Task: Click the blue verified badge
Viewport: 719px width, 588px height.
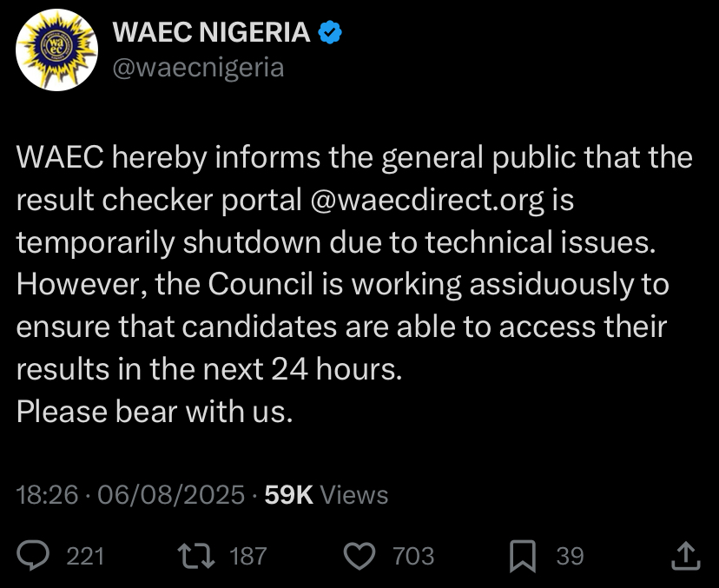Action: tap(330, 33)
